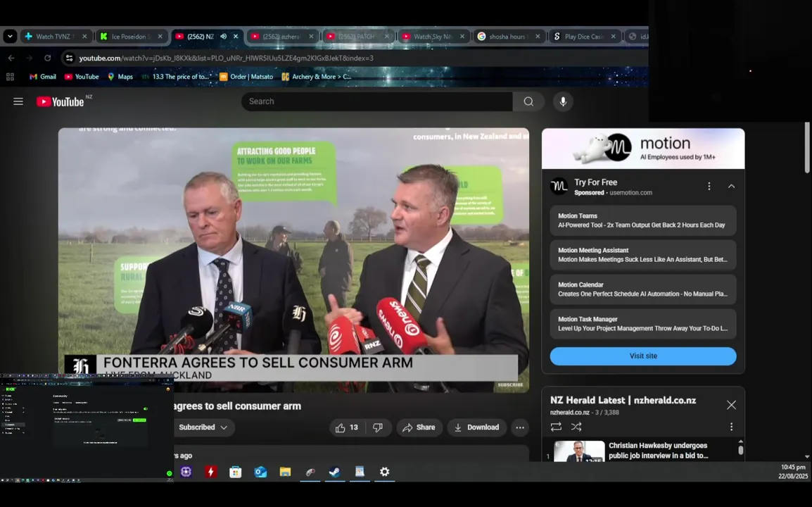Open Motion ad options menu
812x507 pixels.
pyautogui.click(x=709, y=186)
